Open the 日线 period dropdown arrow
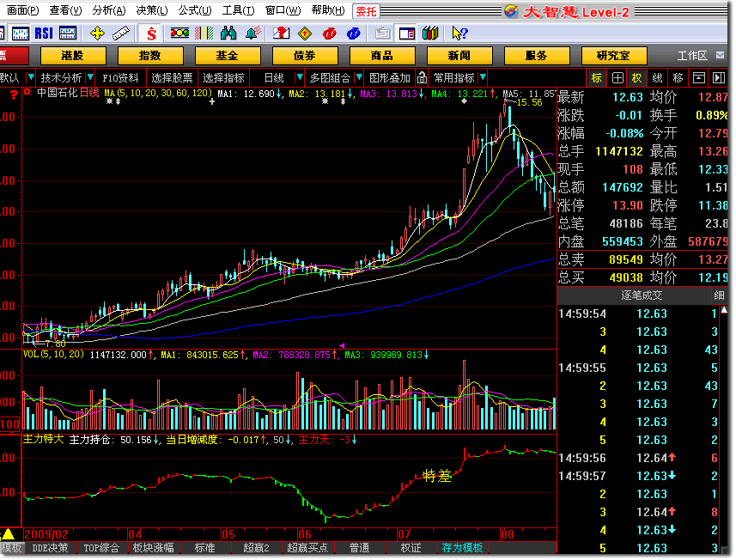736x560 pixels. [299, 77]
